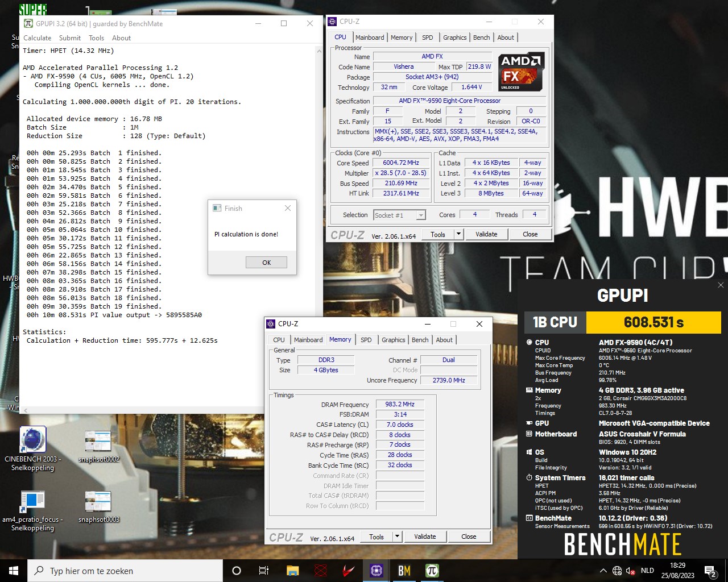Close the Finish dialog
This screenshot has height=582, width=728.
coord(288,208)
